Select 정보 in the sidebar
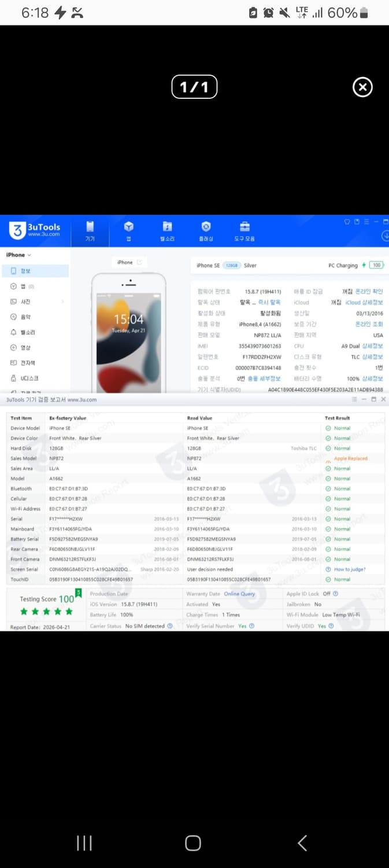Screen dimensions: 389x868 (35, 271)
